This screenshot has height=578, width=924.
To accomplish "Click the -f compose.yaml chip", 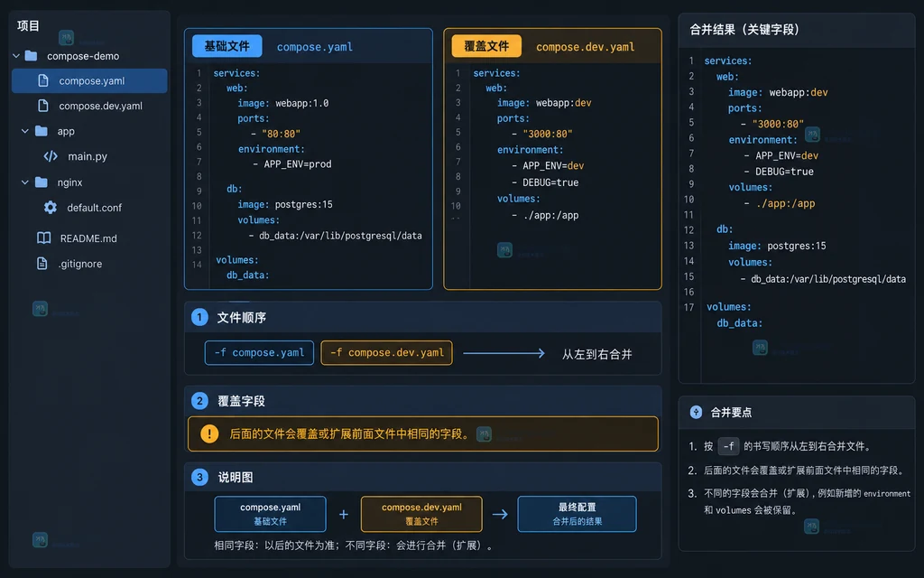I will (x=259, y=353).
